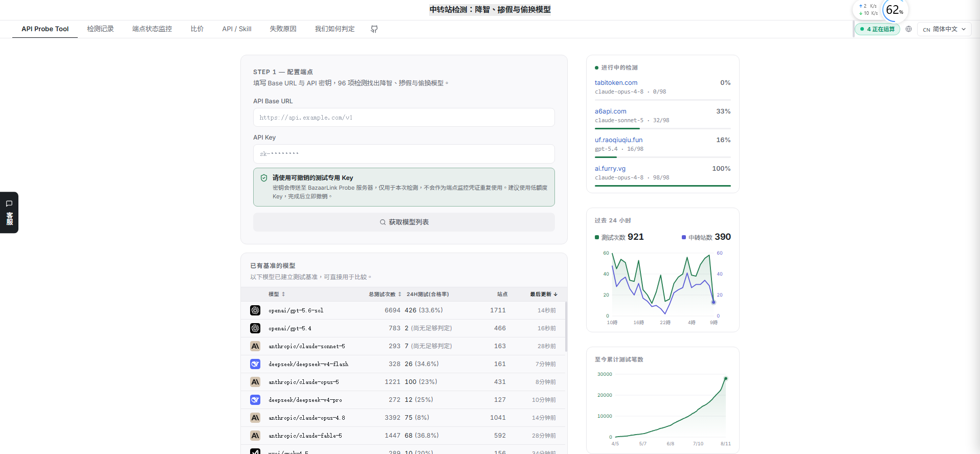Click the 6694 total tests cell
Screen dimensions: 980x454
pyautogui.click(x=392, y=310)
